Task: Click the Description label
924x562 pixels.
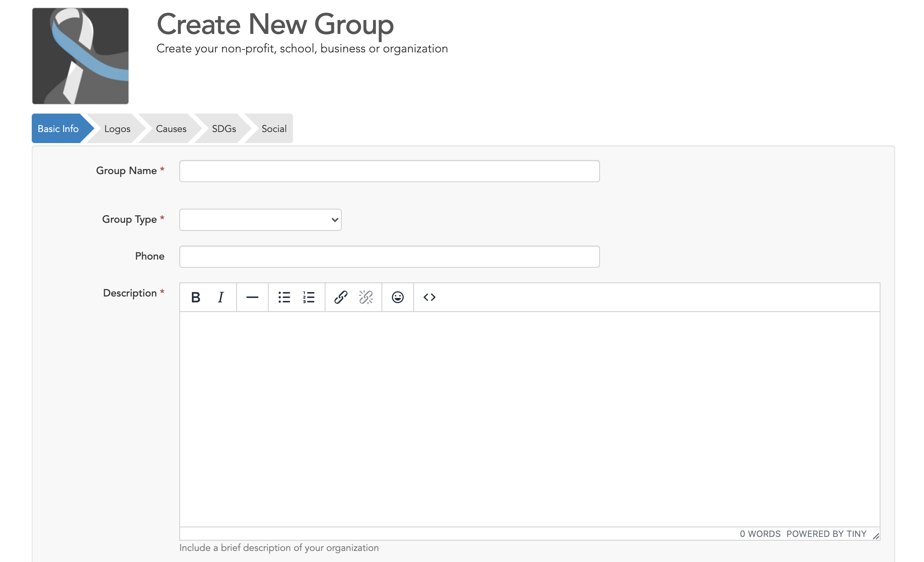Action: [x=130, y=293]
